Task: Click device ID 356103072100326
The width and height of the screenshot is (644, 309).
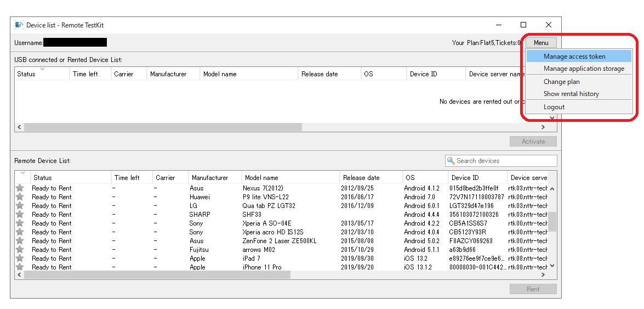Action: [474, 215]
